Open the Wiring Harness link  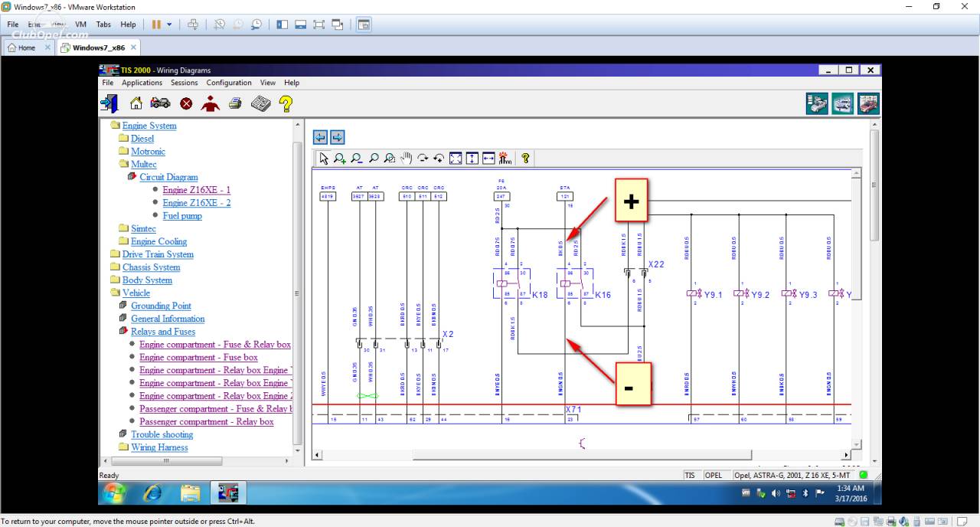159,447
